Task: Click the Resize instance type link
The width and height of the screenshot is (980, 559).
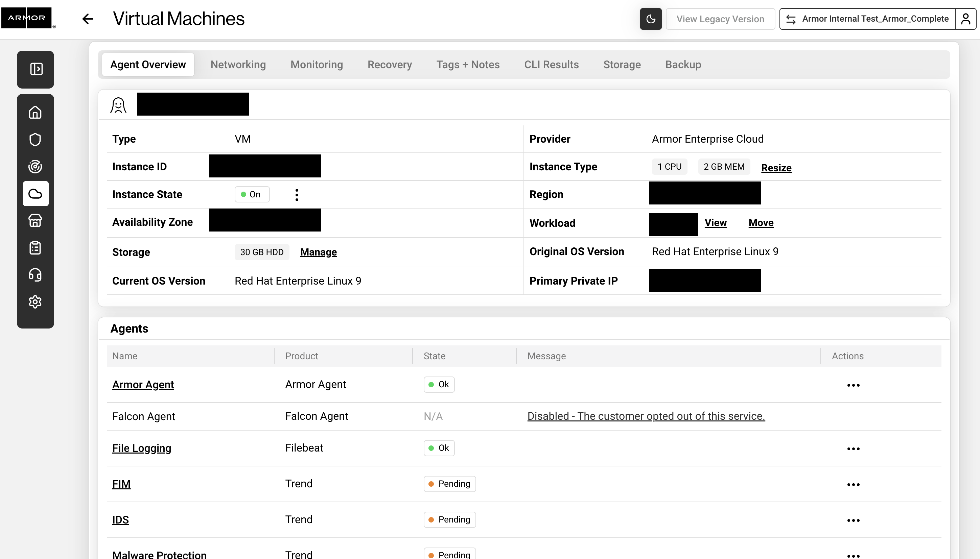Action: pos(776,168)
